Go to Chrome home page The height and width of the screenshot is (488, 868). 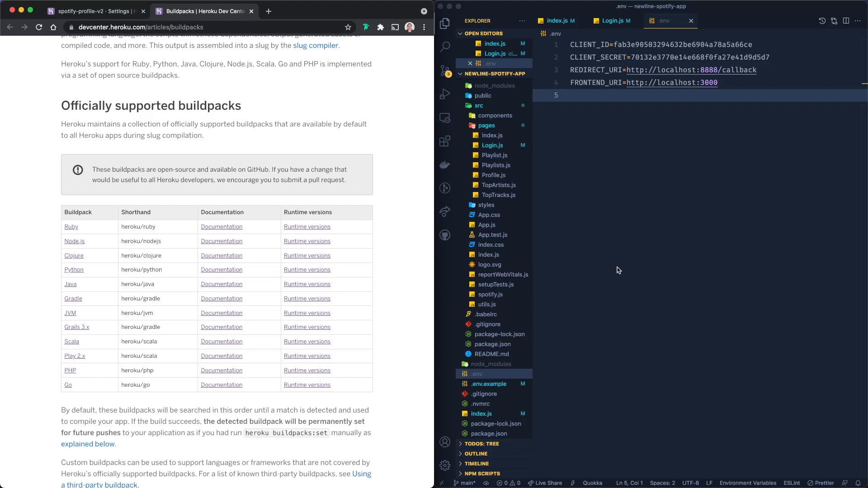[53, 27]
